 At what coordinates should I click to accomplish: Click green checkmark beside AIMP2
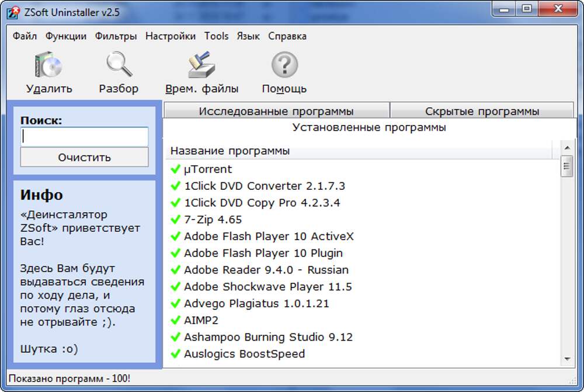[x=175, y=320]
